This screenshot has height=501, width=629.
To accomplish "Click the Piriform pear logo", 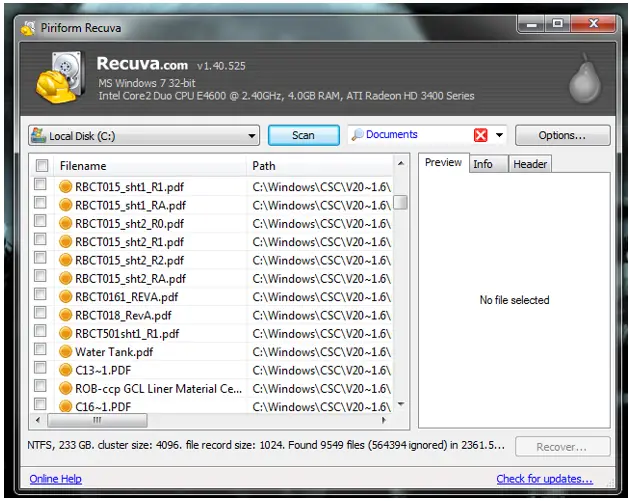I will point(585,79).
